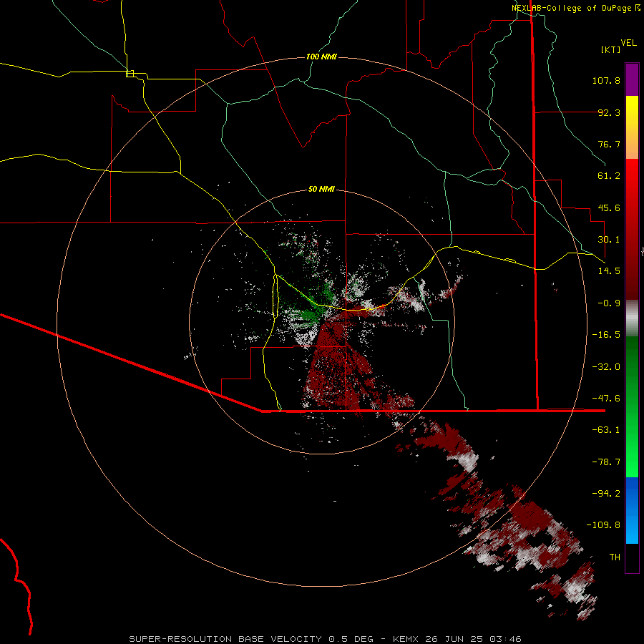Select the -78.7 velocity scale value
The width and height of the screenshot is (644, 644).
606,462
